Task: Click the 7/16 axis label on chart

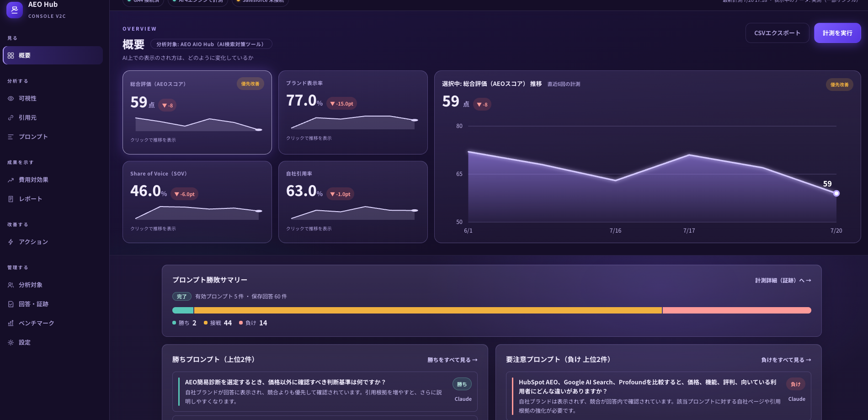Action: point(615,231)
